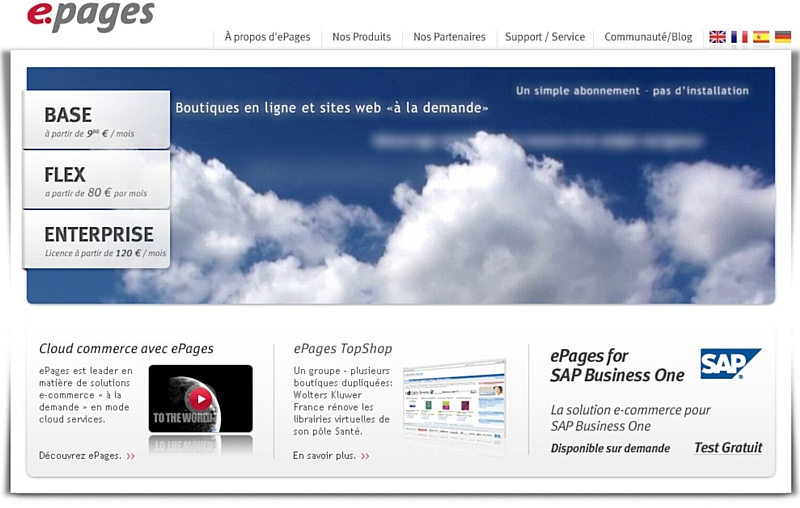
Task: Open Nos Produits menu
Action: (x=361, y=37)
